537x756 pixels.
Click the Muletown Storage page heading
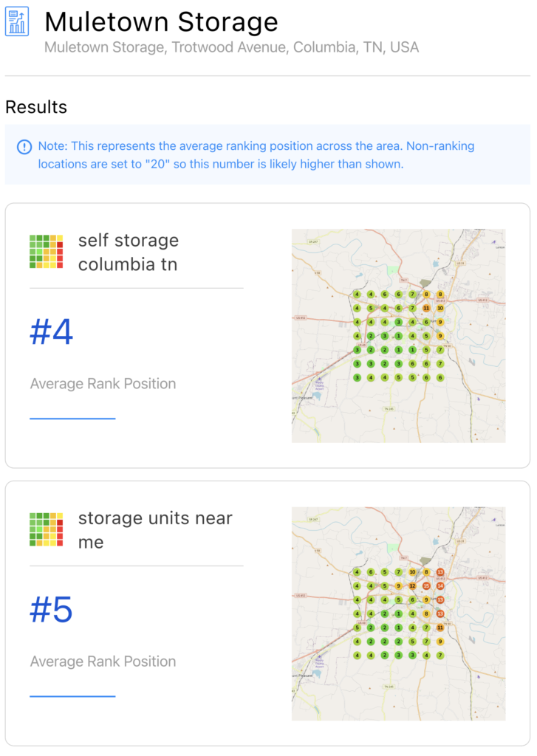pyautogui.click(x=161, y=21)
